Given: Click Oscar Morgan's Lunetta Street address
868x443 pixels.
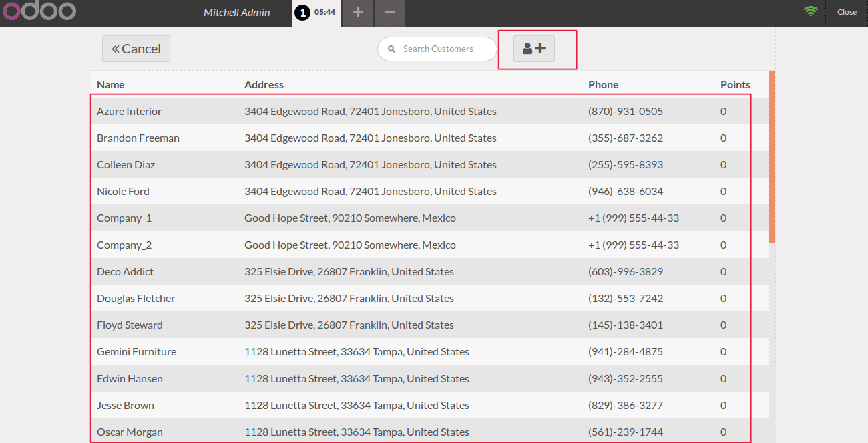Looking at the screenshot, I should (x=357, y=432).
